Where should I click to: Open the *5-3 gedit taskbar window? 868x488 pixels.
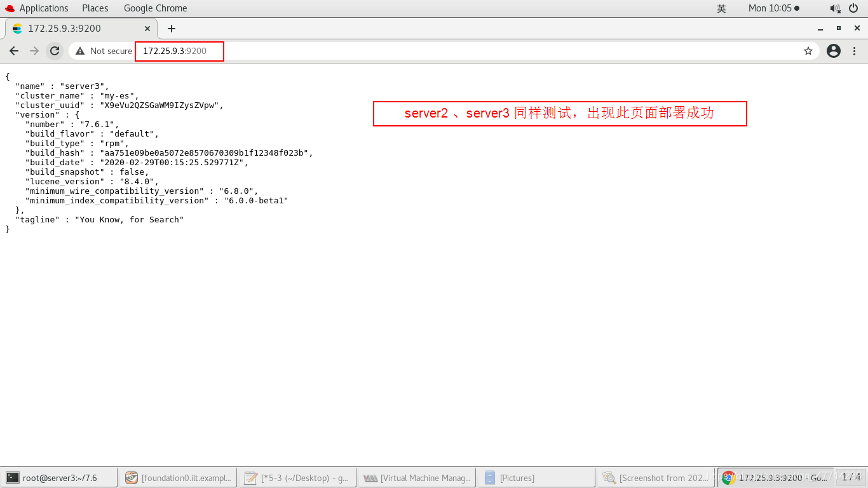297,478
